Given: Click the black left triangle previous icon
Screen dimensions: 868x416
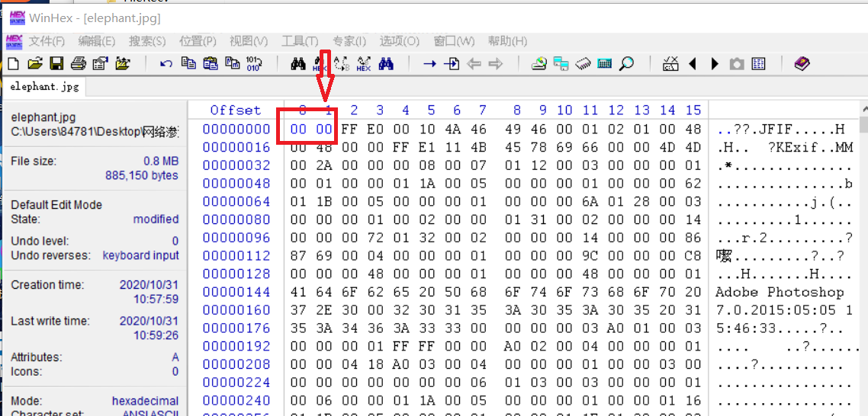Looking at the screenshot, I should 692,63.
